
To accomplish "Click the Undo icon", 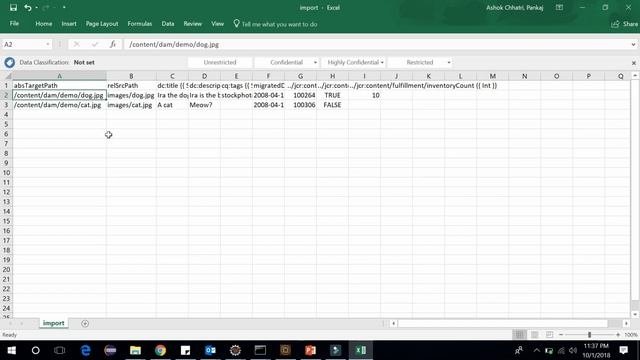I will point(27,7).
